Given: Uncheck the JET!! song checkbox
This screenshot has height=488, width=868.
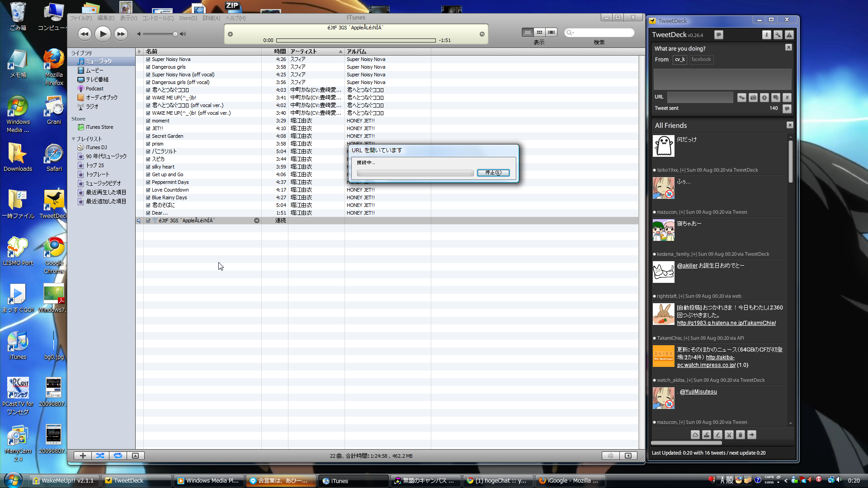Looking at the screenshot, I should click(148, 128).
